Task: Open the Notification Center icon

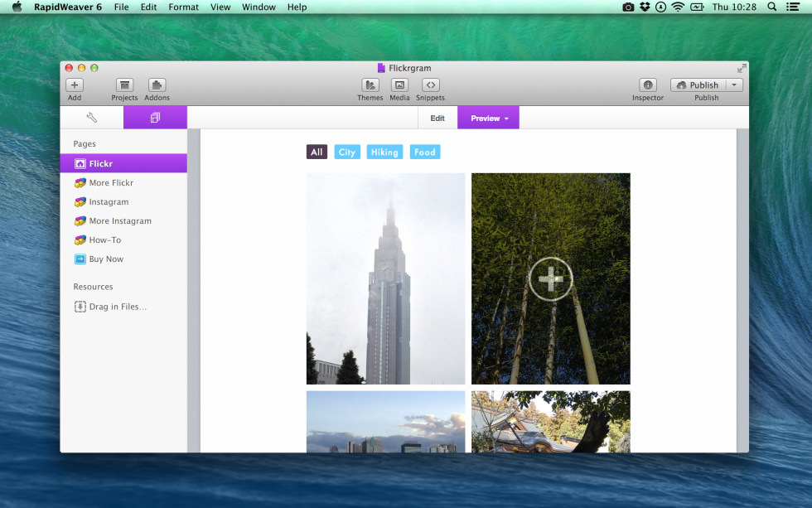Action: 793,7
